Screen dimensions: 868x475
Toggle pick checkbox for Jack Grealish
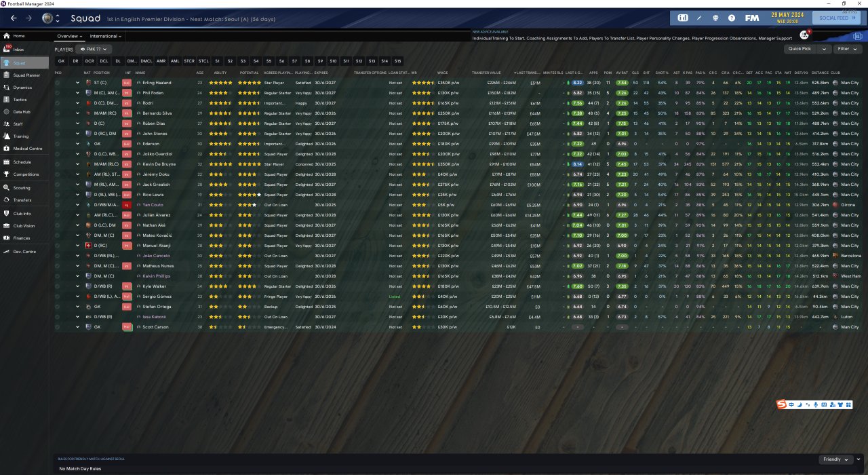[x=58, y=185]
